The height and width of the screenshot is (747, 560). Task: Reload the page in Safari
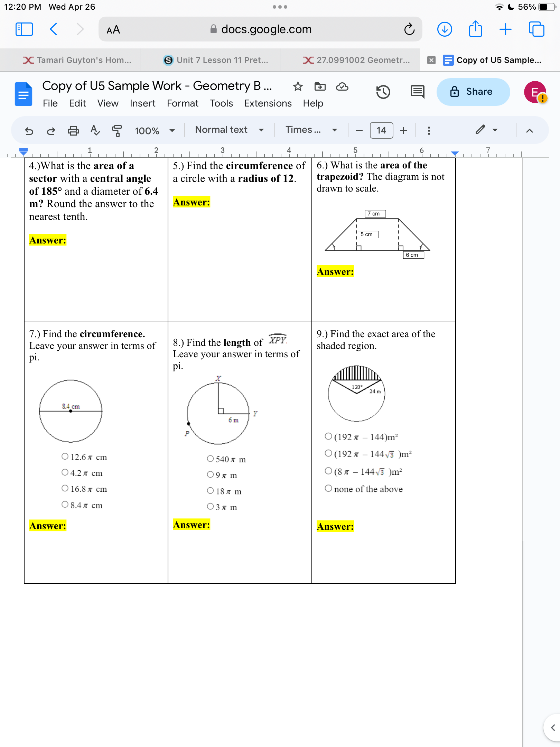click(x=410, y=29)
